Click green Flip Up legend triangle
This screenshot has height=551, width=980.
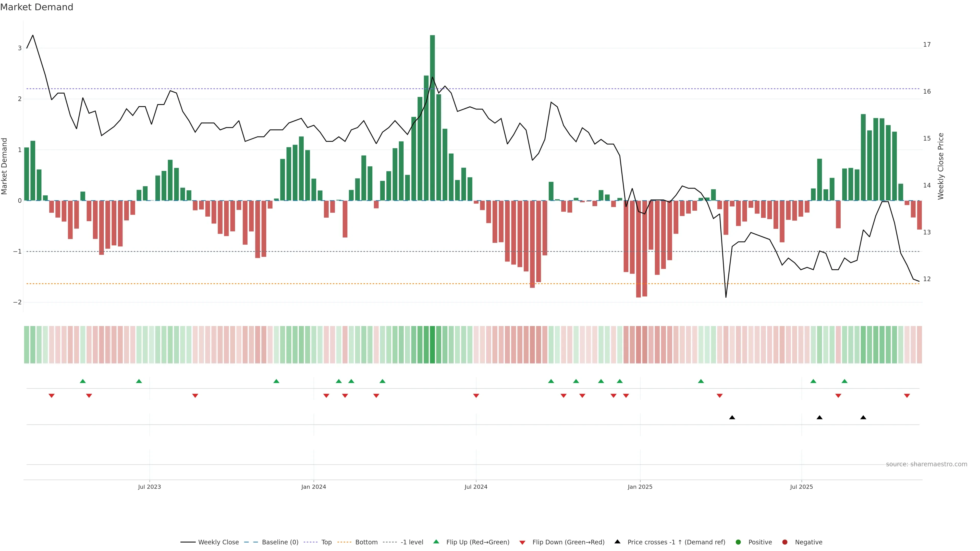[436, 542]
